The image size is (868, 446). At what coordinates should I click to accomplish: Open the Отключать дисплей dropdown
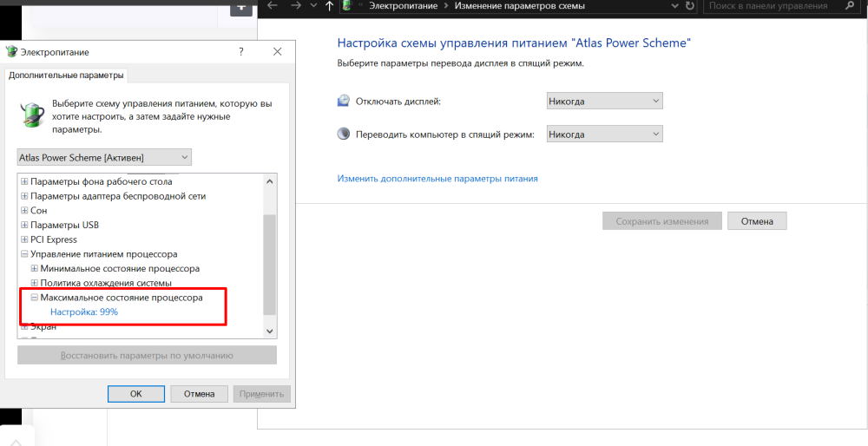pos(604,102)
